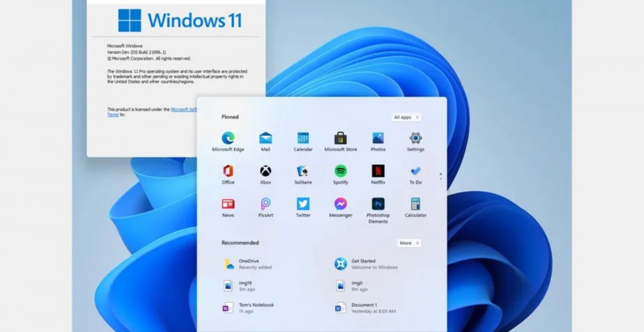
Task: Open the Microsoft Software License Terms link
Action: [x=184, y=109]
